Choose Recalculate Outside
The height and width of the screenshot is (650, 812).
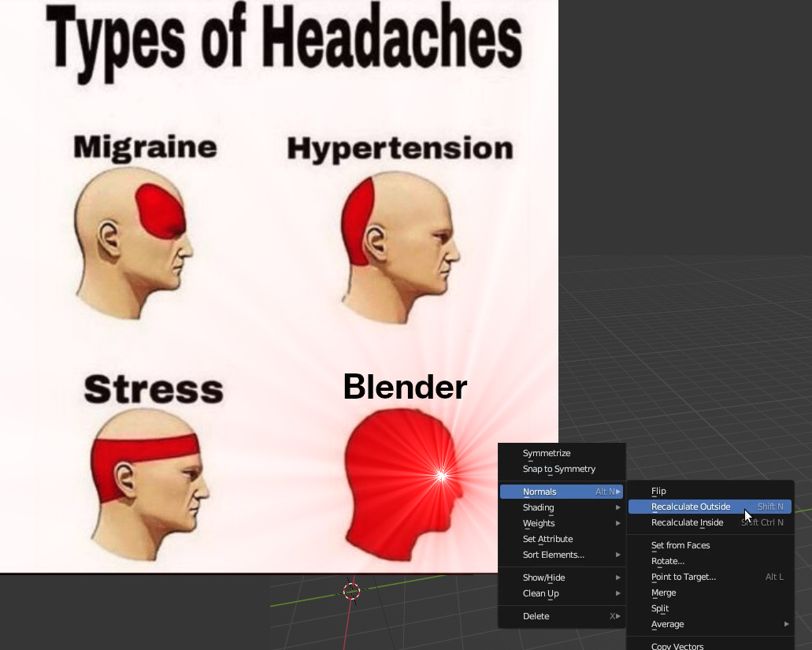pyautogui.click(x=710, y=507)
